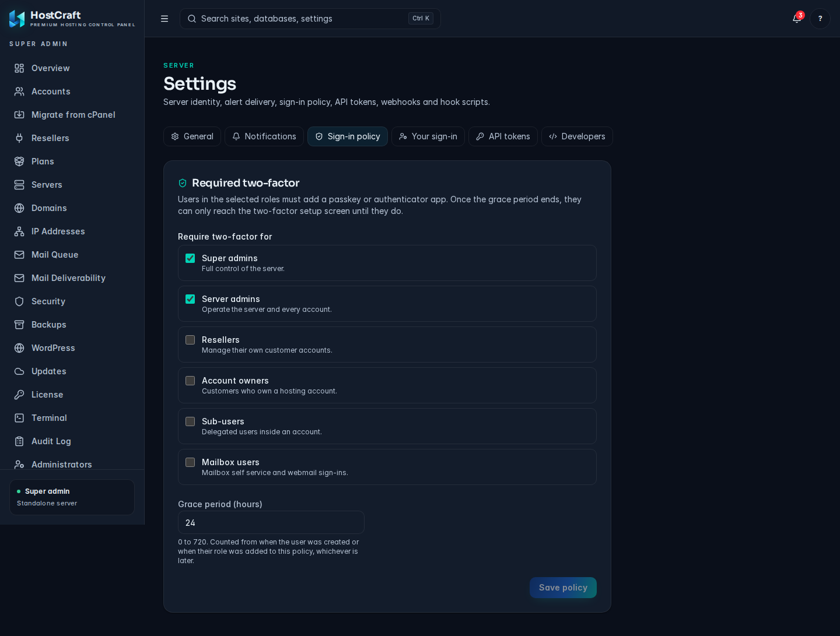Click the Plans layers icon
This screenshot has width=840, height=636.
[x=19, y=161]
